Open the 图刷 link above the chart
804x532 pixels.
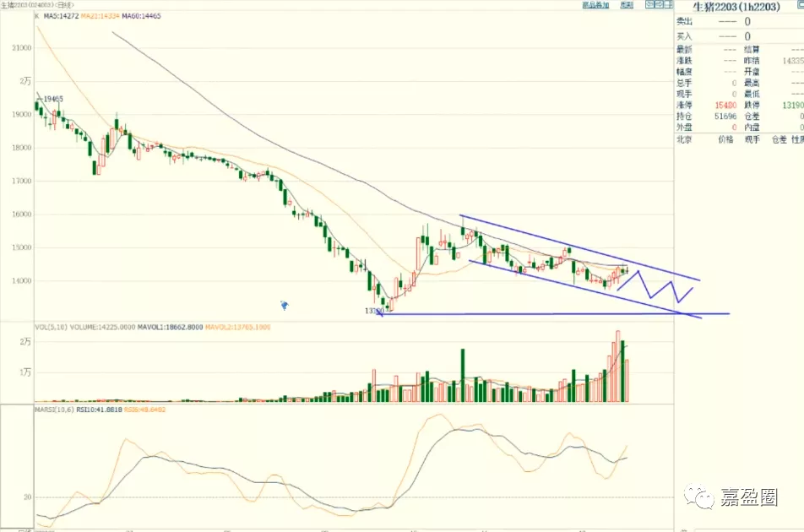(x=627, y=5)
